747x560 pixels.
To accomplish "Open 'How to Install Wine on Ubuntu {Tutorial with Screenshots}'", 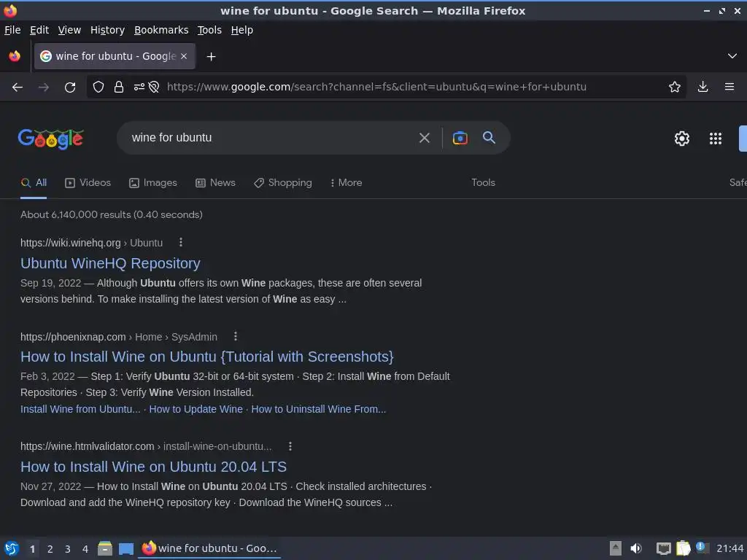I will (x=207, y=357).
